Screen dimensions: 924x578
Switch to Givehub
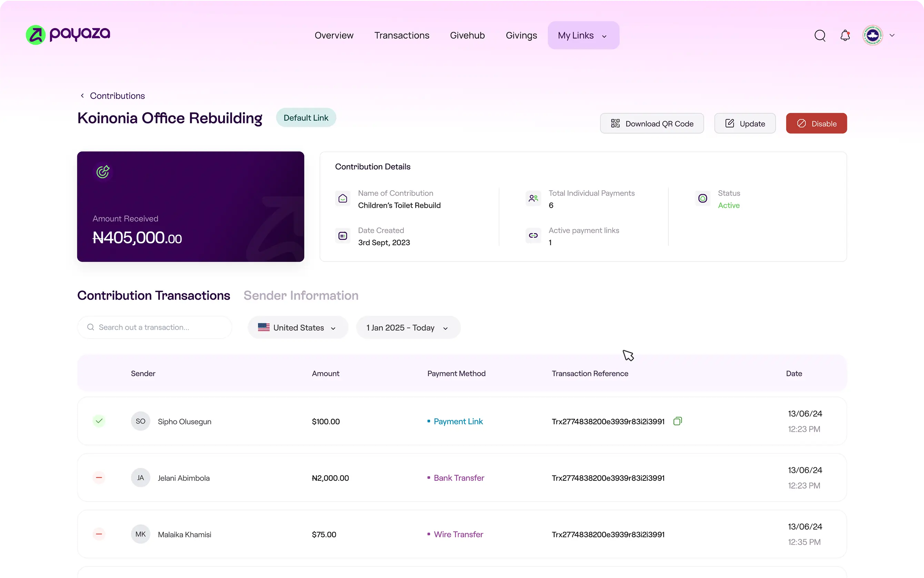[x=468, y=35]
